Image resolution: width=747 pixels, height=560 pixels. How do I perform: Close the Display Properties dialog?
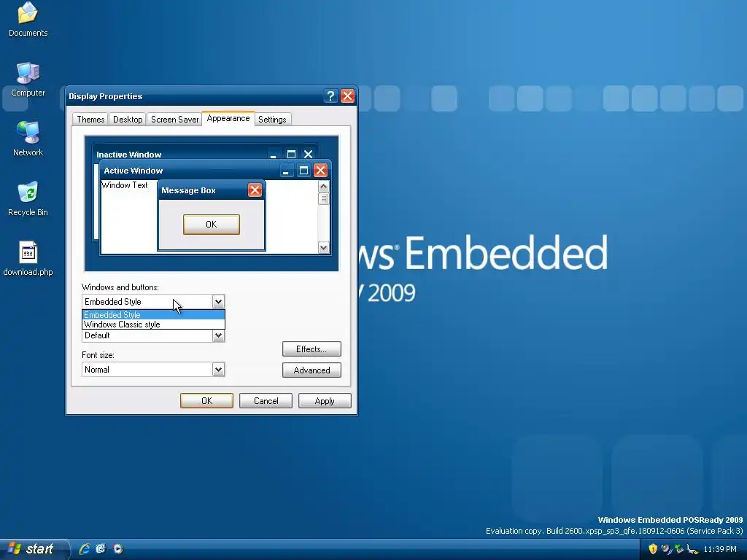[348, 96]
